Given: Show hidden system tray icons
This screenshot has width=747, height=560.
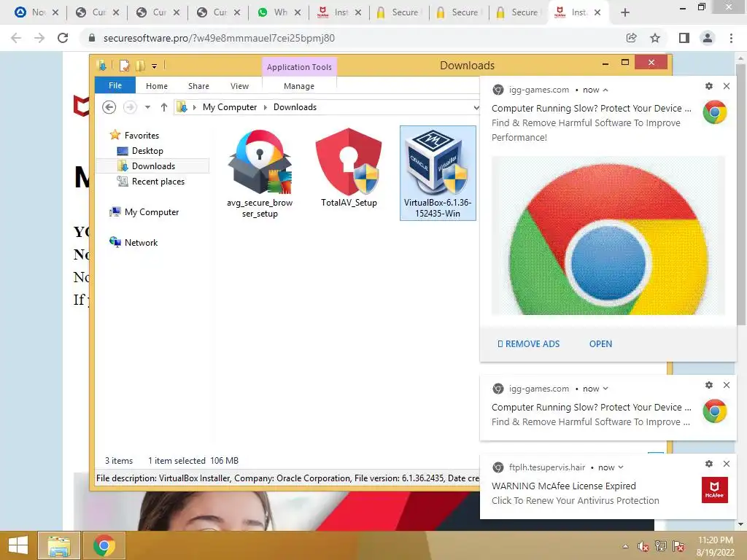Looking at the screenshot, I should pyautogui.click(x=625, y=546).
